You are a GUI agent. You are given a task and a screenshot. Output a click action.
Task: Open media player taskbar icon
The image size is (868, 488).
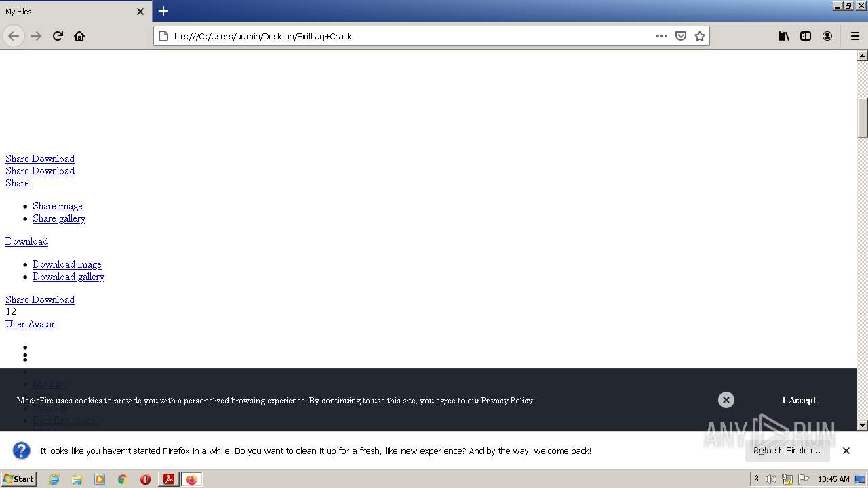click(x=100, y=479)
